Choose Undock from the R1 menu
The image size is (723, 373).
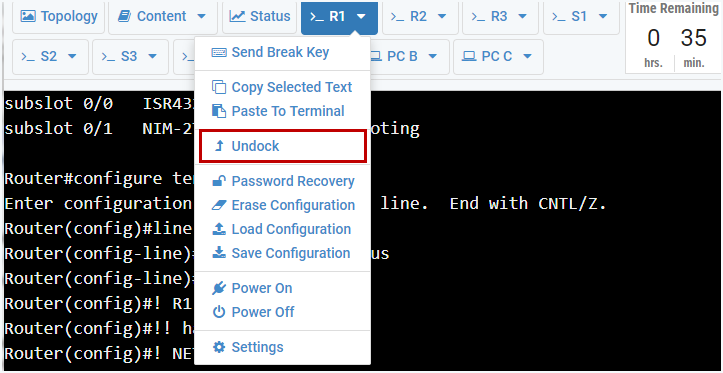283,147
